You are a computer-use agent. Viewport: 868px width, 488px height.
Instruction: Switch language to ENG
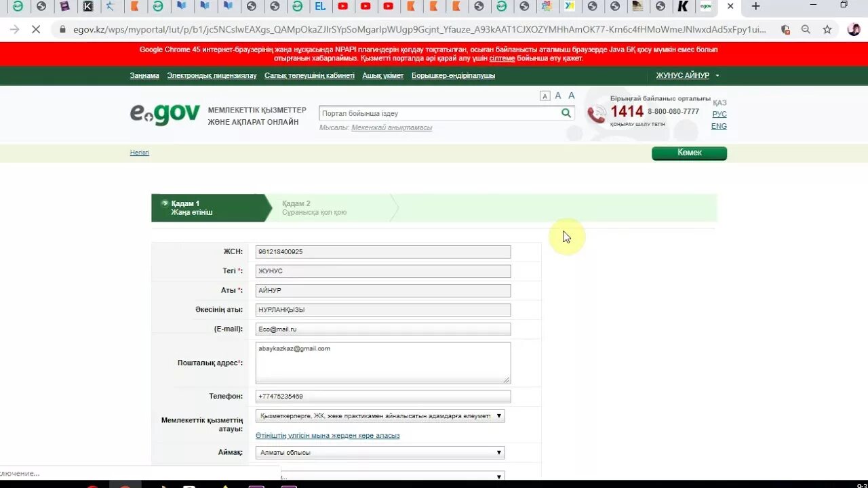[x=719, y=126]
